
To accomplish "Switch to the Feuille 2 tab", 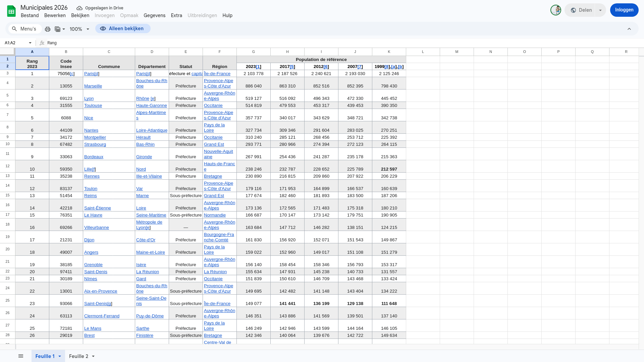I will tap(78, 356).
